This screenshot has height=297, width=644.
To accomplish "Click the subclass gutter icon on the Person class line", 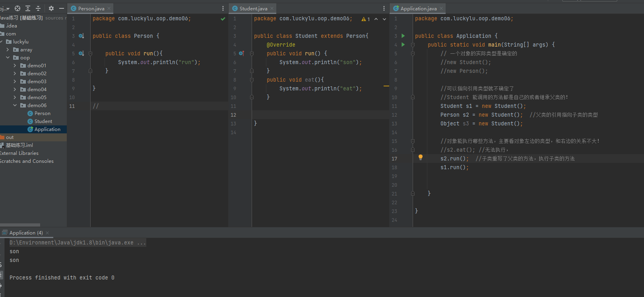I will [81, 36].
